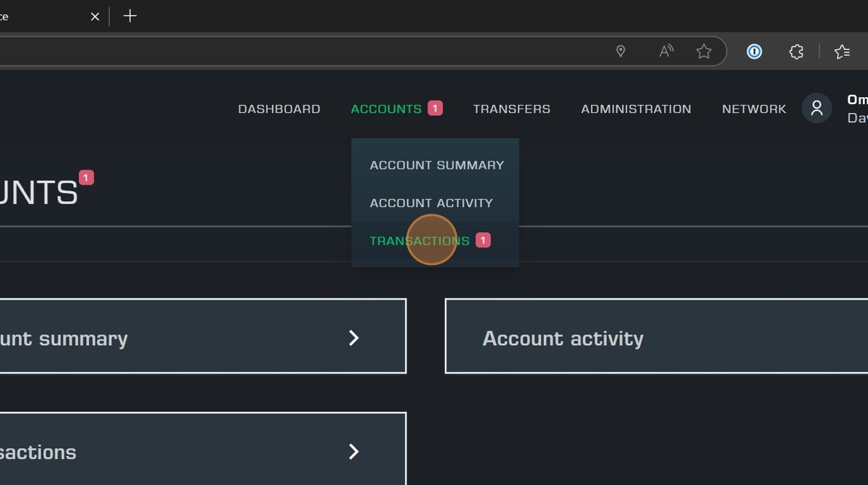Viewport: 868px width, 485px height.
Task: Click the Transactions card chevron arrow
Action: click(x=354, y=452)
